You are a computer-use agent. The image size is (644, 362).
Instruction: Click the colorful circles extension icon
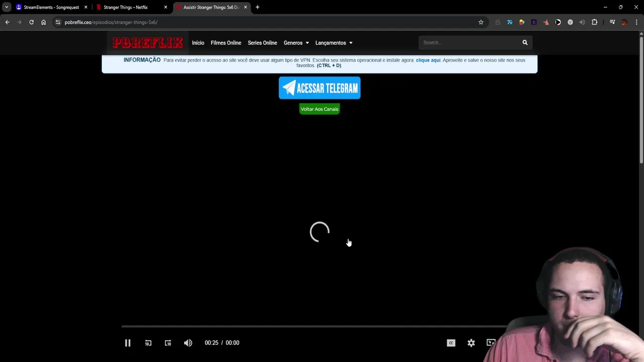522,22
